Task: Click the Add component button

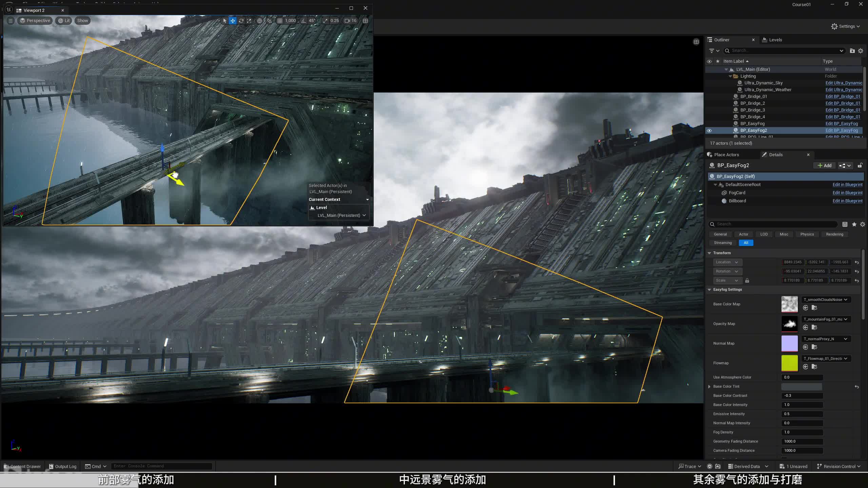Action: point(824,165)
